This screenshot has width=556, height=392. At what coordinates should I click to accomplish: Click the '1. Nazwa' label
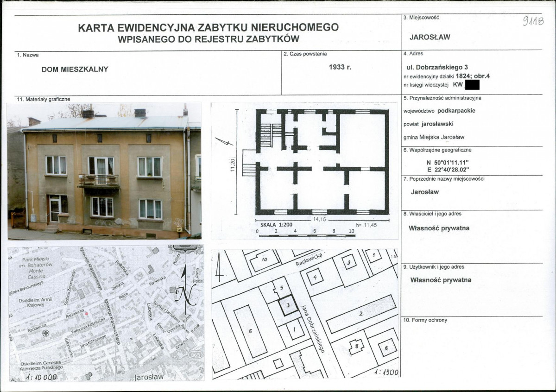point(28,55)
